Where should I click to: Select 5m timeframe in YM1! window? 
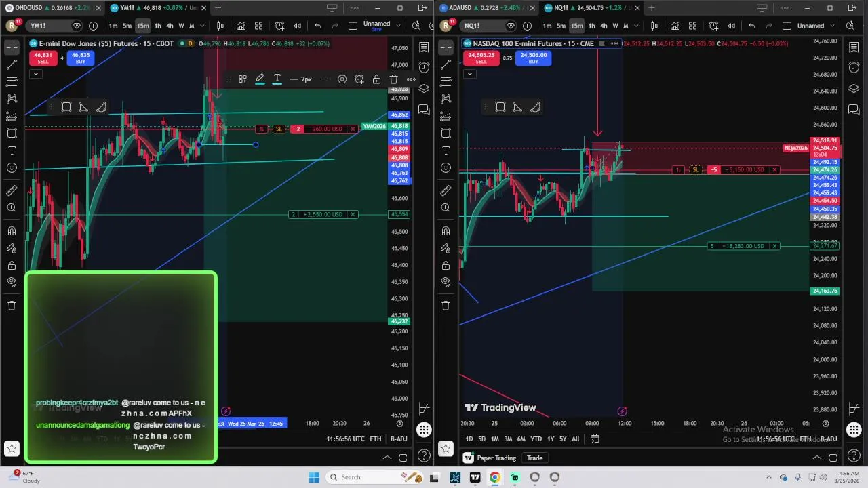click(x=127, y=26)
